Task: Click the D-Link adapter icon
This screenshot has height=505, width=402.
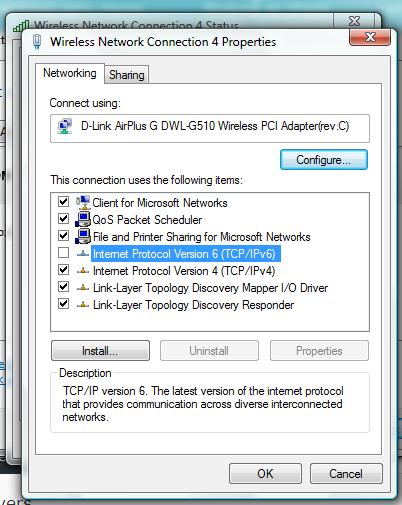Action: click(x=65, y=127)
